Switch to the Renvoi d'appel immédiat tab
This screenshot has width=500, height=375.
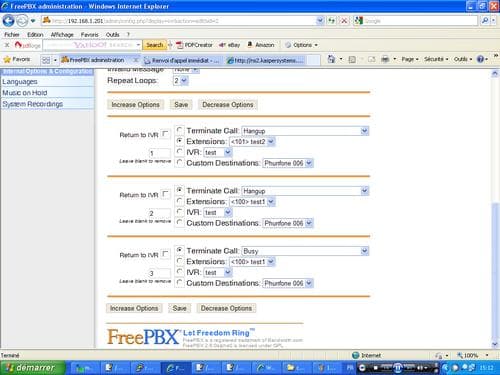[x=182, y=60]
